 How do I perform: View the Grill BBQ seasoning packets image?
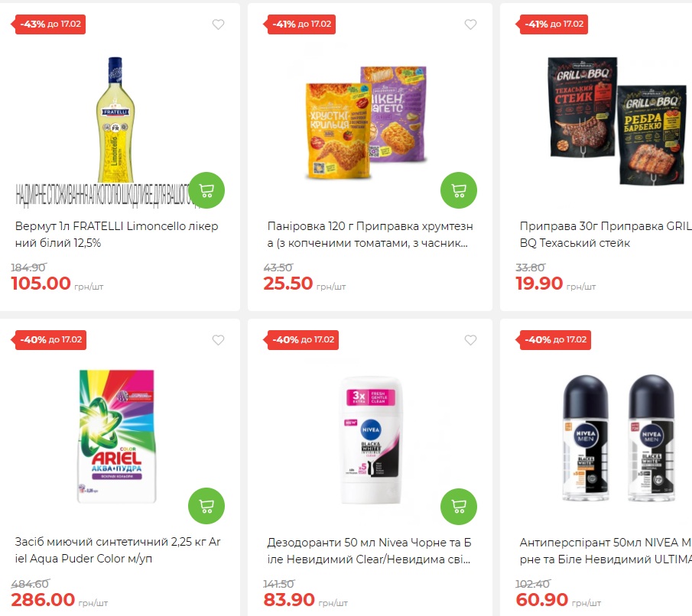[x=617, y=121]
